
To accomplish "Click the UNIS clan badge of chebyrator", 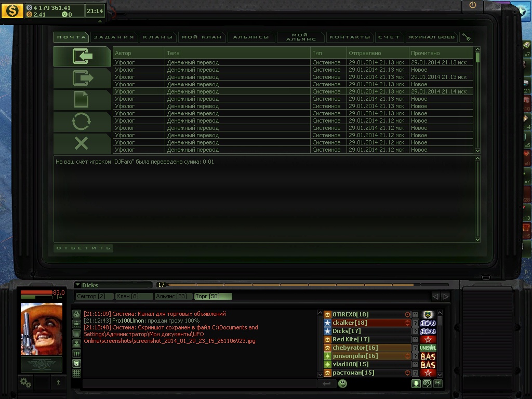I will 428,348.
